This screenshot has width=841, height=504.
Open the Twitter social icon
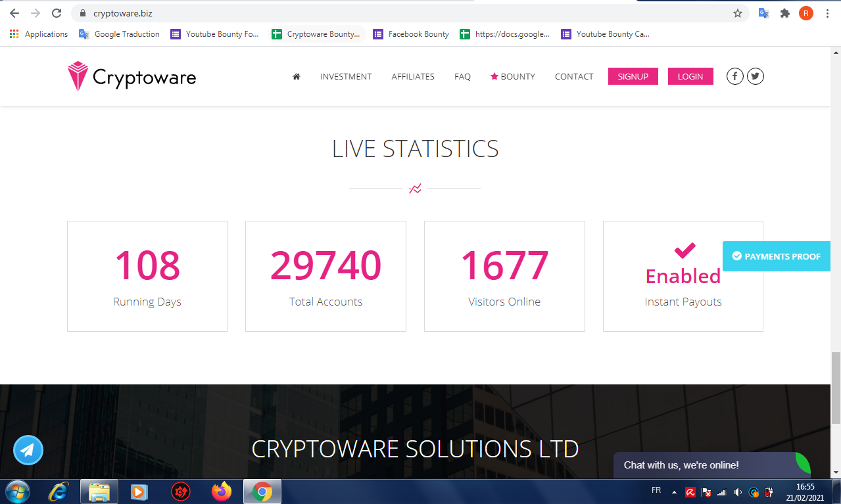[x=756, y=76]
